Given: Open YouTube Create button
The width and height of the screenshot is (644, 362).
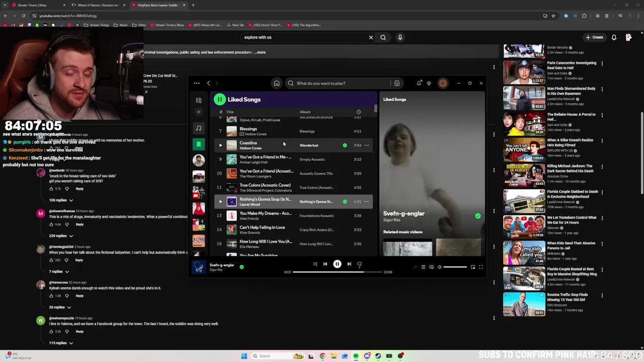Looking at the screenshot, I should click(594, 37).
